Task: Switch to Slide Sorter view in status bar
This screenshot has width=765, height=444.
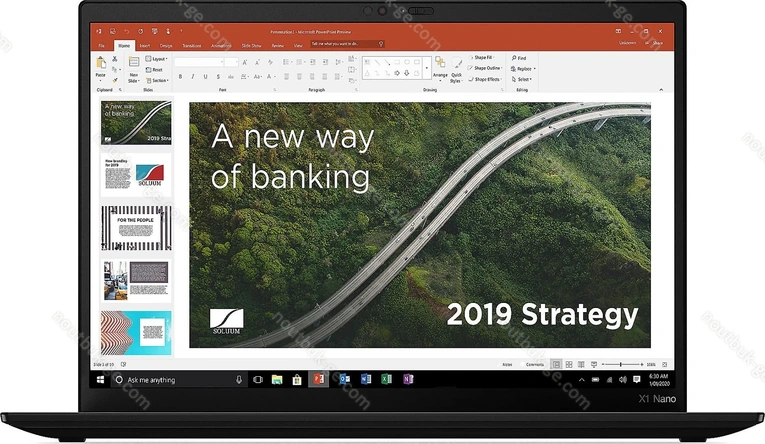Action: click(x=570, y=364)
